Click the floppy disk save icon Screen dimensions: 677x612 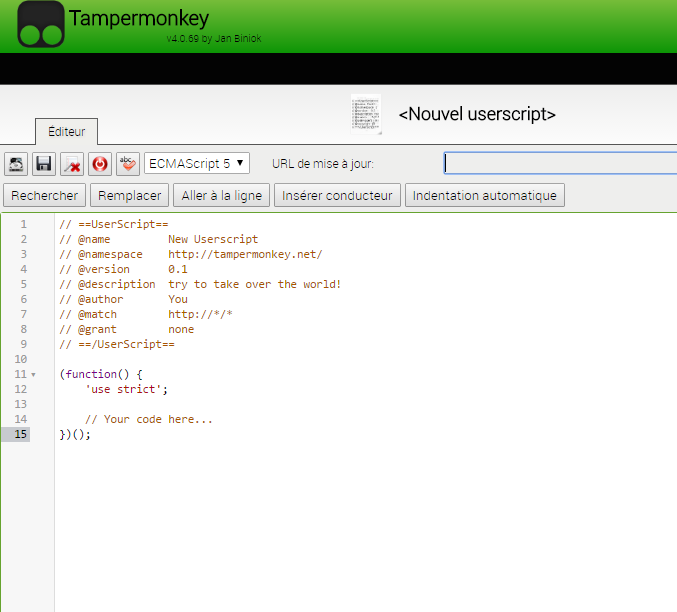(44, 163)
